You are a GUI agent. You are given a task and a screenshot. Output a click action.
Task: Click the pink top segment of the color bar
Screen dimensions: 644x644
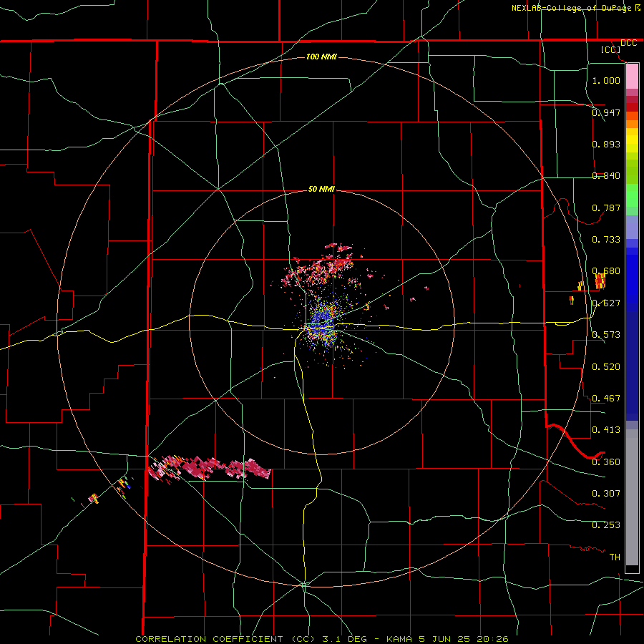(632, 77)
